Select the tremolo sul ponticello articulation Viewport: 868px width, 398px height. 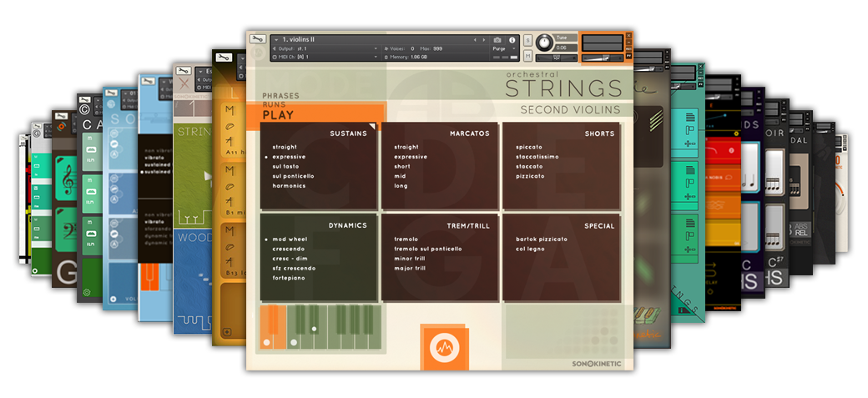tap(428, 249)
